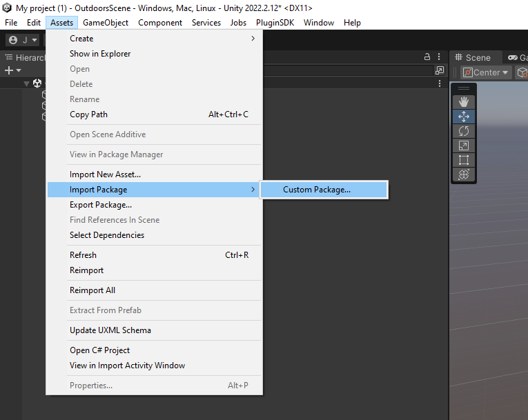Choose Export Package from Assets menu
Screen dimensions: 528x420
tap(101, 205)
